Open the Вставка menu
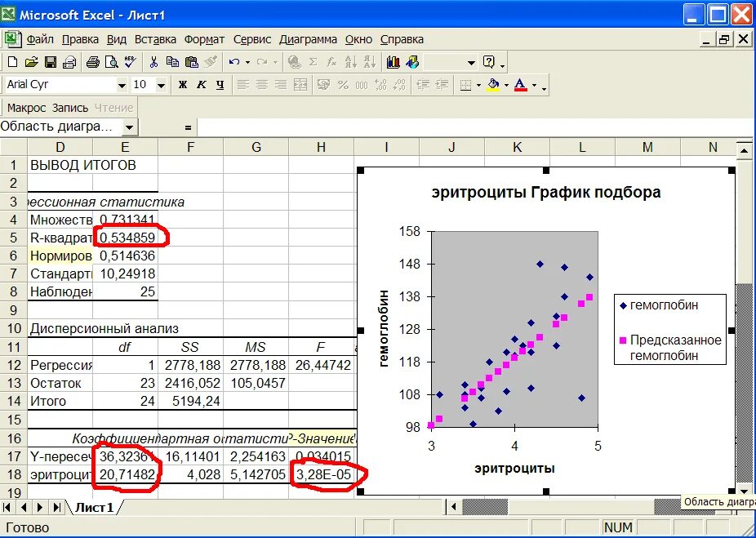Screen dimensions: 756x538 155,39
